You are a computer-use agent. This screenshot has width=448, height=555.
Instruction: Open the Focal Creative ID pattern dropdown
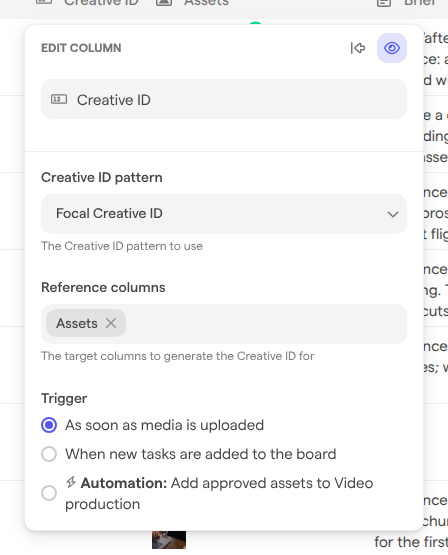[224, 214]
